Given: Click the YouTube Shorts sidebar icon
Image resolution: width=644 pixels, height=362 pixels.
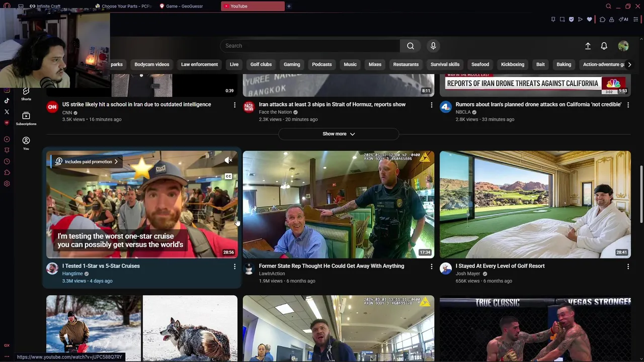Looking at the screenshot, I should (x=26, y=94).
